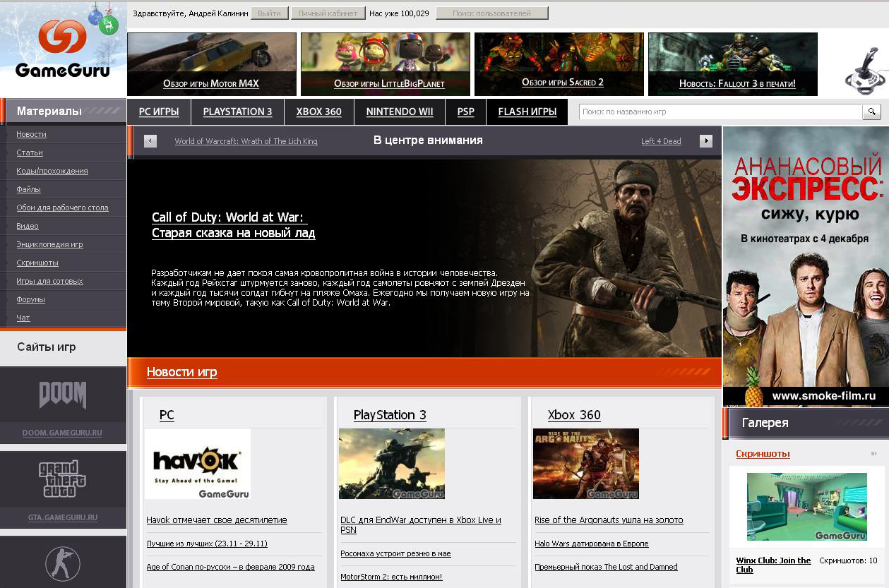Open Скриншоты link in Галерея
The height and width of the screenshot is (588, 889).
pos(763,454)
